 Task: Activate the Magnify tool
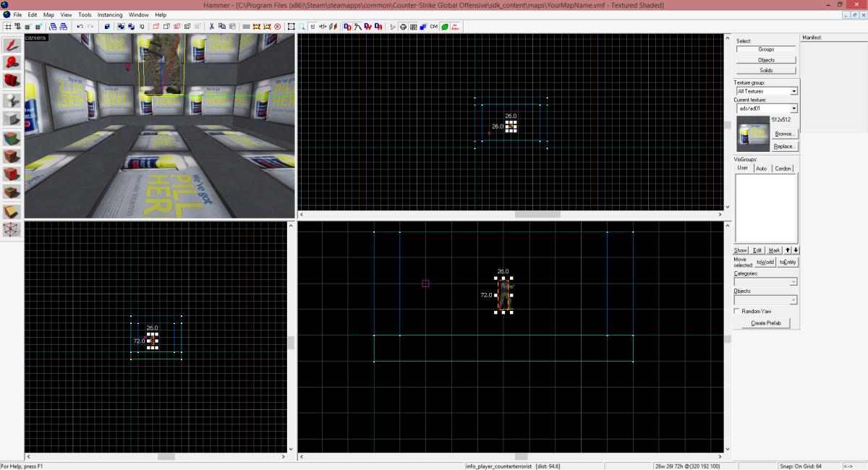tap(12, 64)
